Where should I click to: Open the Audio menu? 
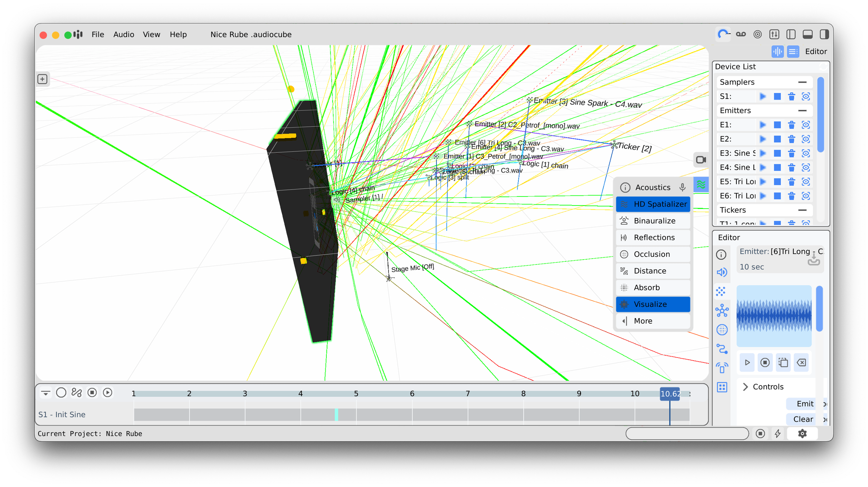(x=124, y=34)
